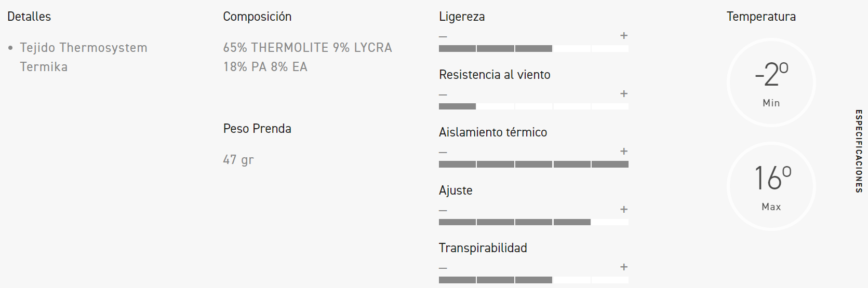Click the Composición heading
Screen dimensions: 868x288
257,17
